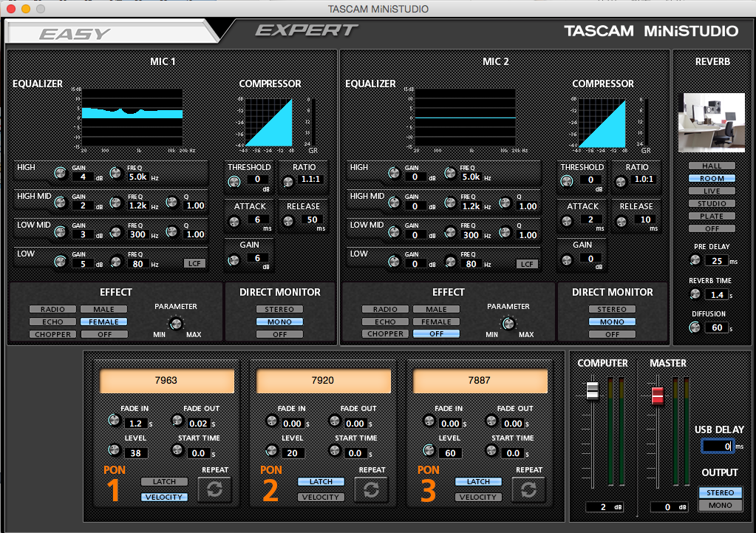The width and height of the screenshot is (756, 533).
Task: Enable LATCH mode on PON 1
Action: 164,481
